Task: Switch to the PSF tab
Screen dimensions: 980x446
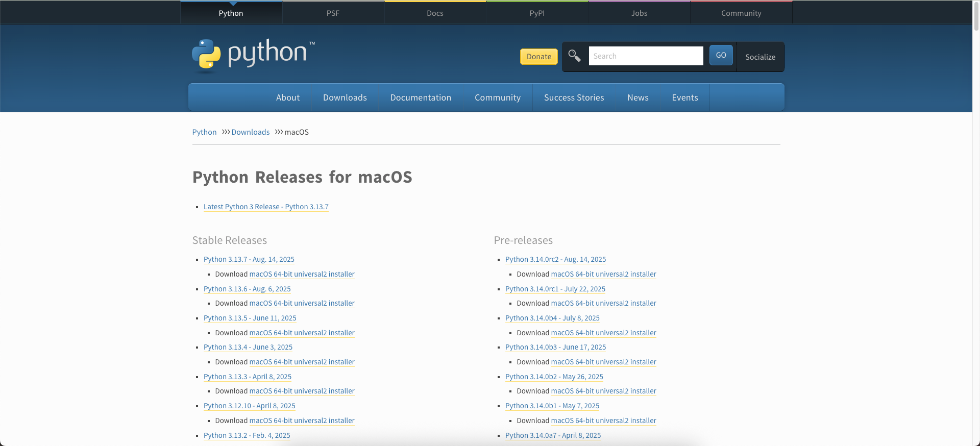Action: 333,13
